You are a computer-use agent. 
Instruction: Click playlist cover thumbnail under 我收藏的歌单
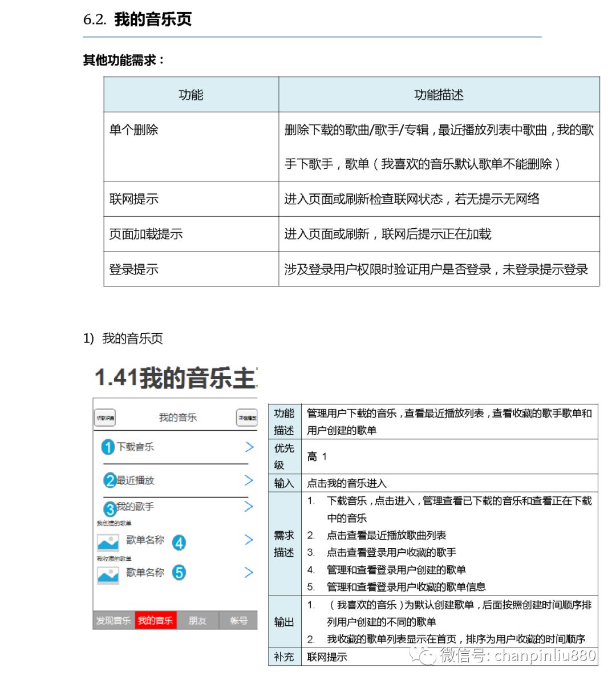(x=108, y=576)
